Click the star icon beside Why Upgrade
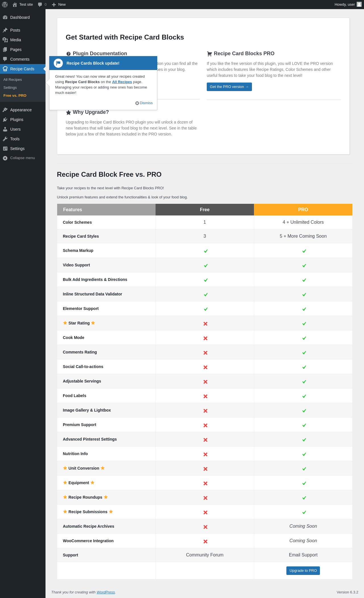364x598 pixels. click(x=69, y=112)
